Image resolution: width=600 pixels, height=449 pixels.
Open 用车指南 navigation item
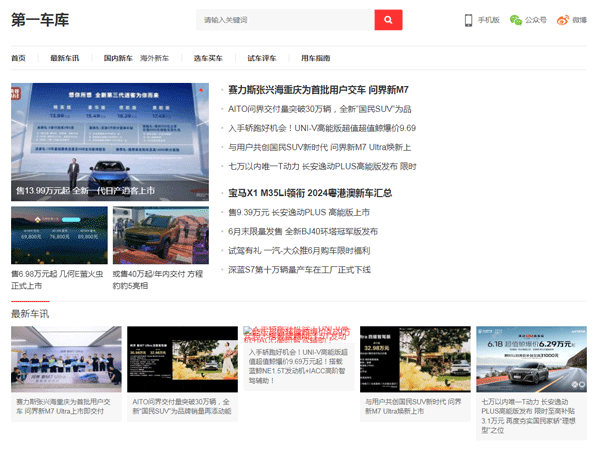(316, 58)
